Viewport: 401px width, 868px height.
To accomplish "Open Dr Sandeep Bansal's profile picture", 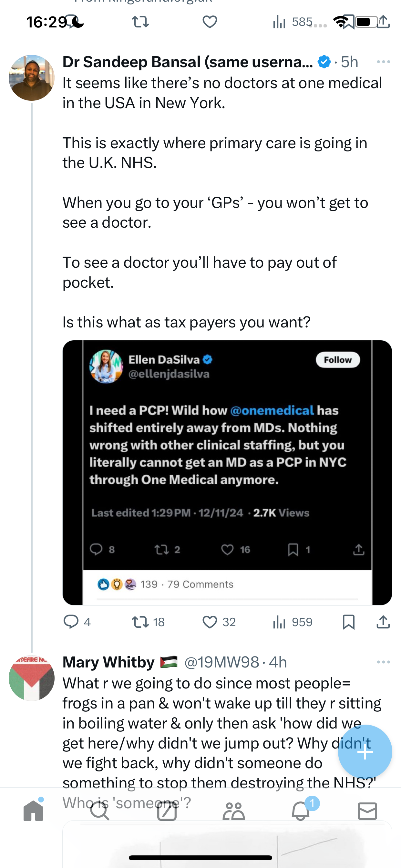I will pos(32,78).
